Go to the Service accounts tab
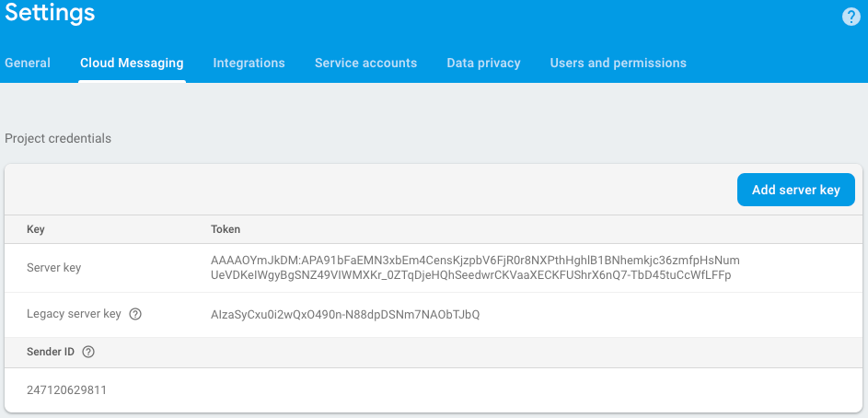This screenshot has width=868, height=418. point(365,63)
